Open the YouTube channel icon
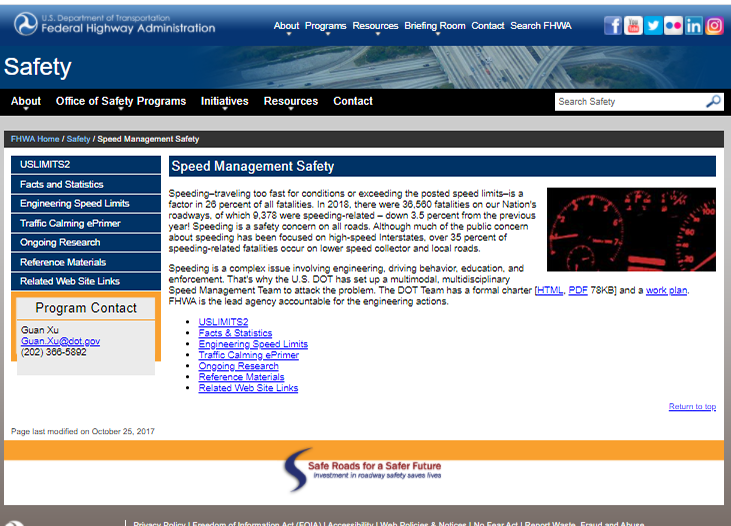Image resolution: width=731 pixels, height=526 pixels. coord(633,26)
